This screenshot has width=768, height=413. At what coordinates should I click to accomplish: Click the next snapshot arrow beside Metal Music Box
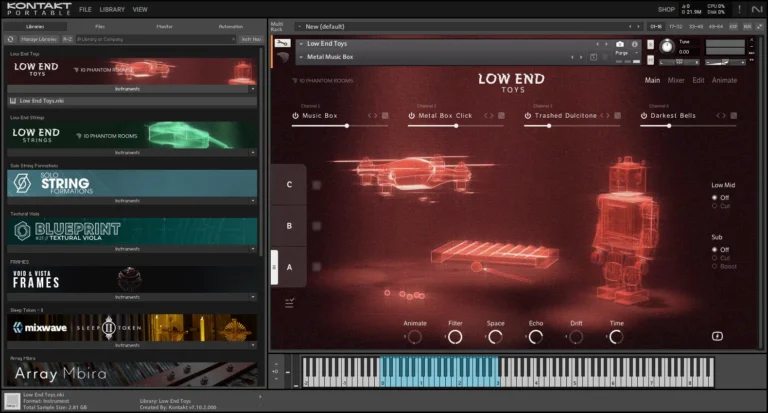(x=581, y=57)
